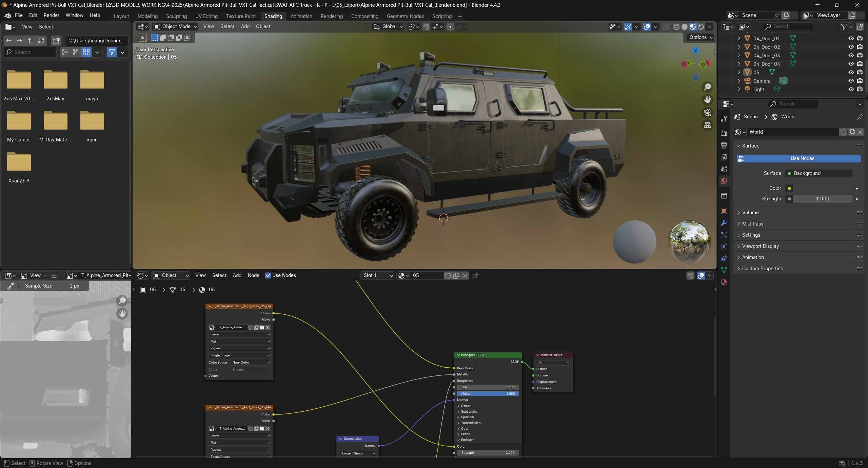Open the Tool properties tab
Viewport: 868px width, 468px height.
[x=724, y=118]
